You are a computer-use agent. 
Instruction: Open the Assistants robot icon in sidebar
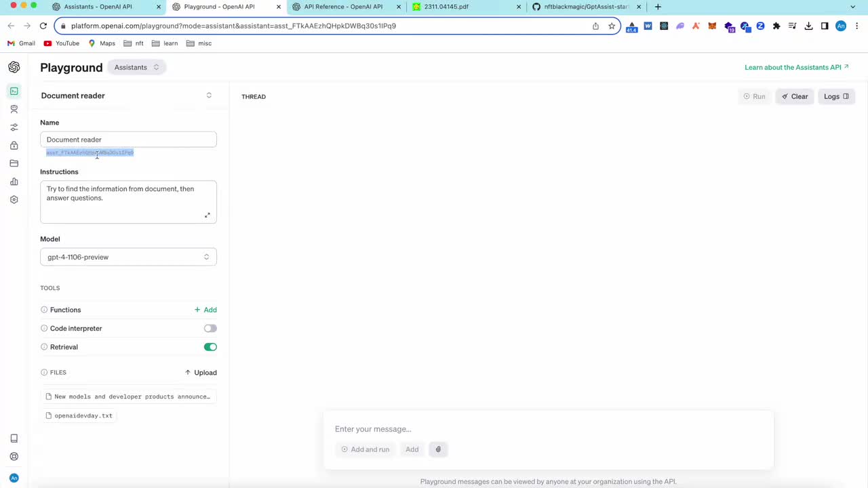tap(14, 109)
